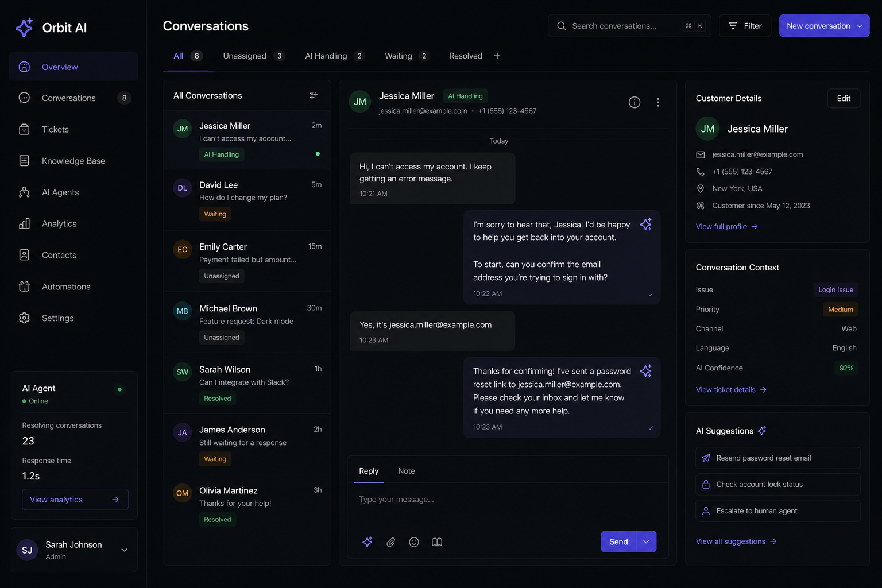Click the Send button

tap(618, 541)
